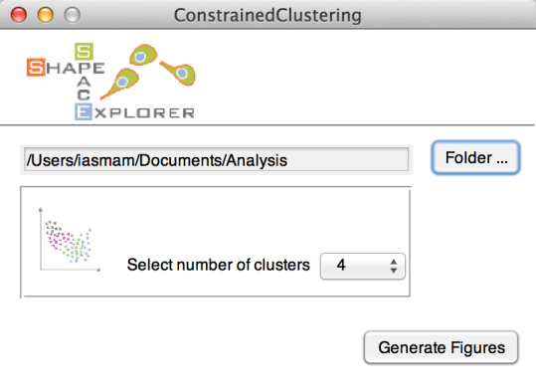Click the cell shape with long orange tail

(x=119, y=84)
